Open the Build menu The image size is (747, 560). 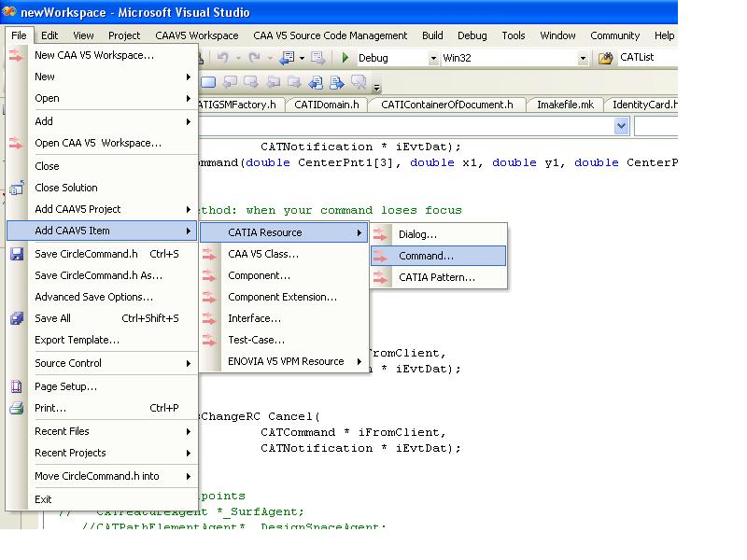click(432, 35)
